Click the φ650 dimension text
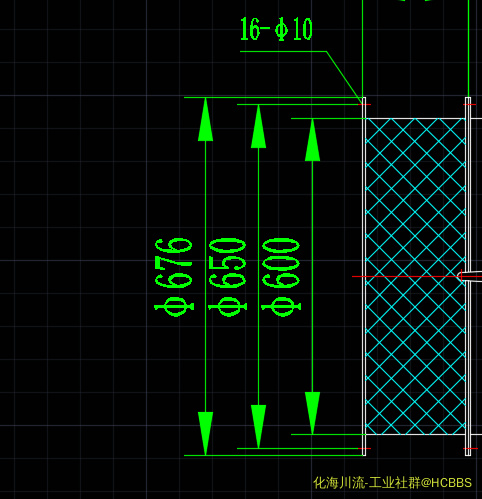This screenshot has height=499, width=482. pyautogui.click(x=228, y=277)
